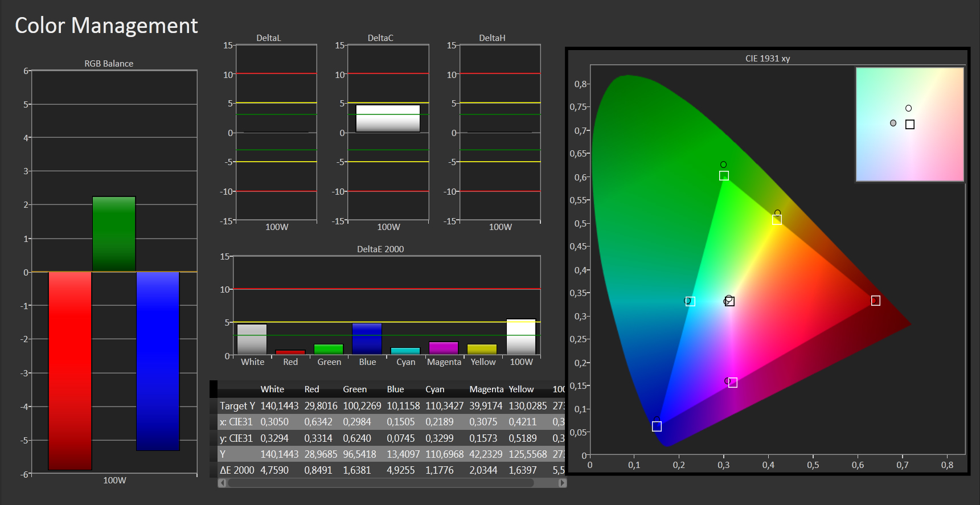Click the 100W bar in DeltaE 2000 chart
The width and height of the screenshot is (980, 505).
[x=521, y=337]
